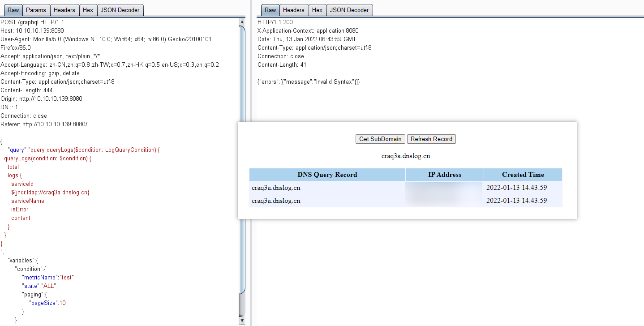Click the request Content-Type header line

click(x=57, y=81)
